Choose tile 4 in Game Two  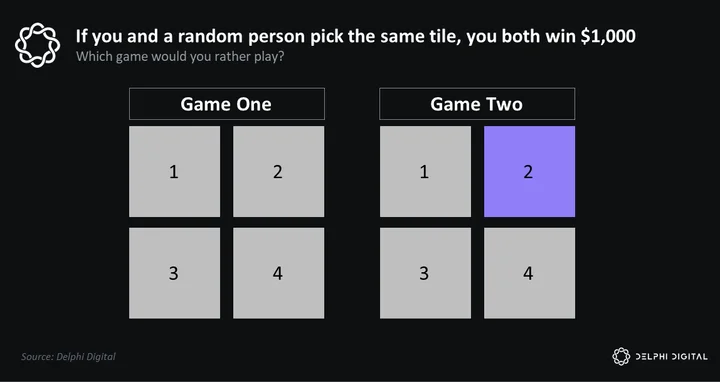[x=529, y=273]
